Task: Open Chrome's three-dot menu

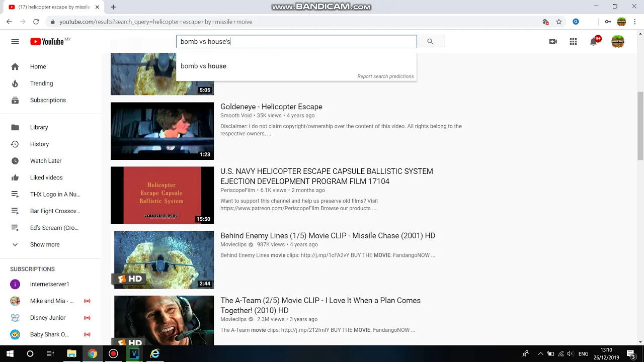Action: [x=635, y=22]
